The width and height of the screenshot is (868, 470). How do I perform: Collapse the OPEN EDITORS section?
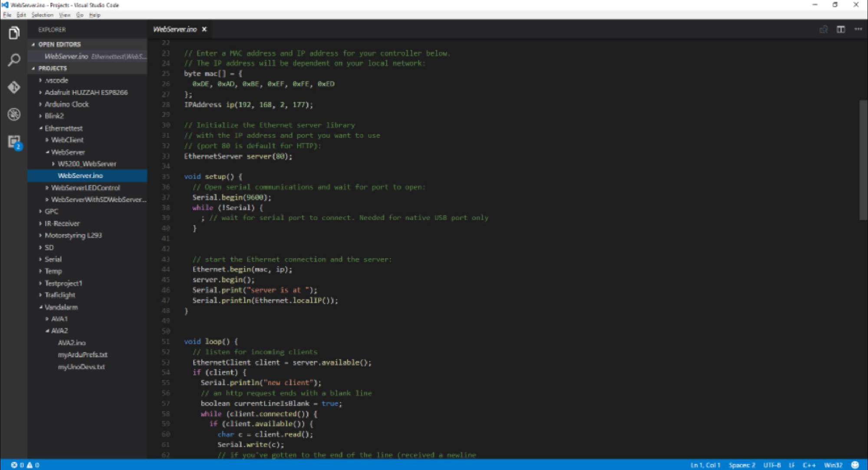59,44
